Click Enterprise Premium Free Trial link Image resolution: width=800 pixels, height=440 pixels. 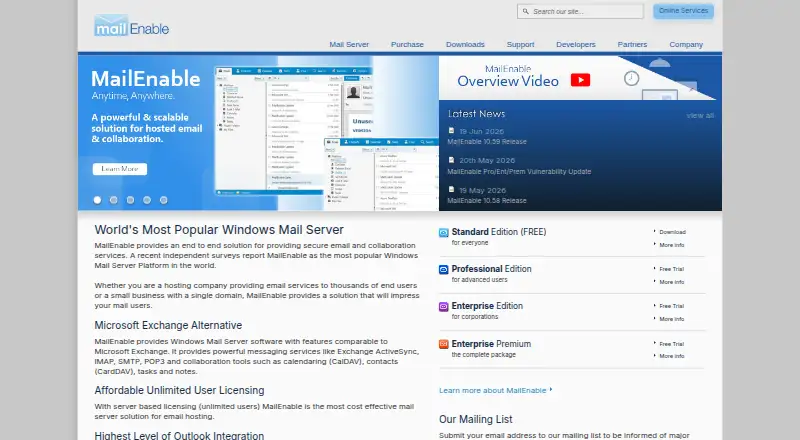pyautogui.click(x=671, y=344)
